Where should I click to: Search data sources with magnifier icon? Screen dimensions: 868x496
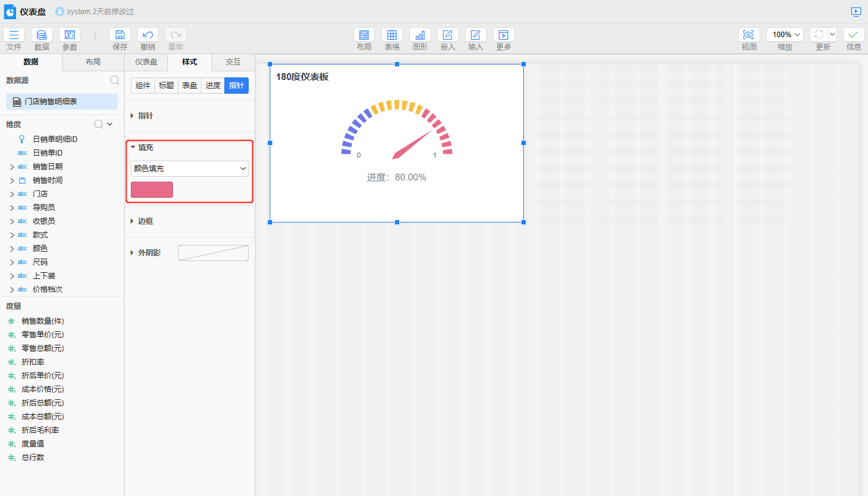coord(115,80)
